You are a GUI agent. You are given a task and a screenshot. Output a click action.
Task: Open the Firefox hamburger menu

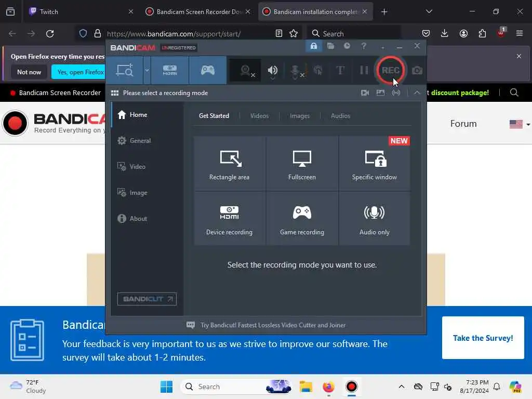pos(520,33)
